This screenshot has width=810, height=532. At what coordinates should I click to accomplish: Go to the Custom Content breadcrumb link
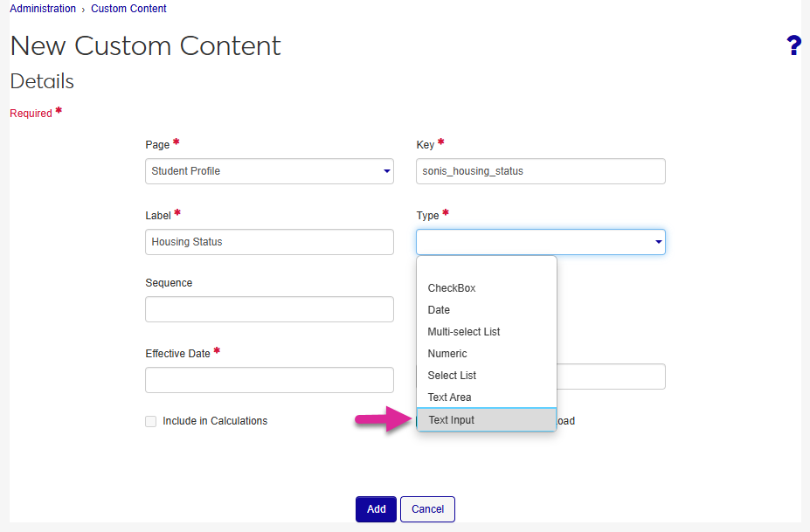click(128, 9)
